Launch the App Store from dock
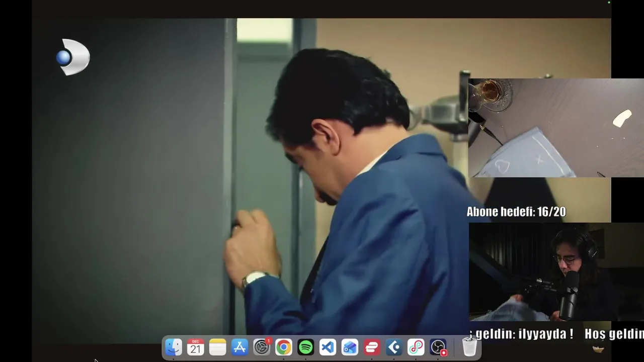The image size is (644, 362). click(x=239, y=347)
